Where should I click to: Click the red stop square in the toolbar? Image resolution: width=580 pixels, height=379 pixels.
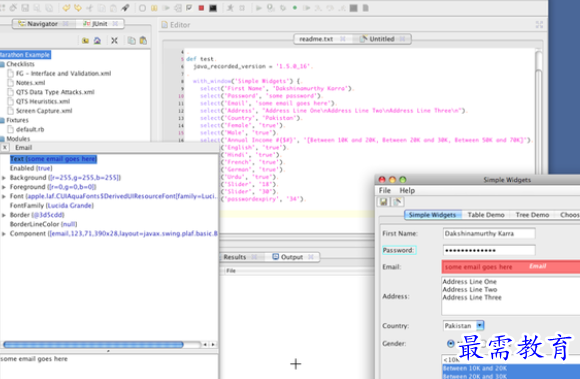pyautogui.click(x=201, y=8)
